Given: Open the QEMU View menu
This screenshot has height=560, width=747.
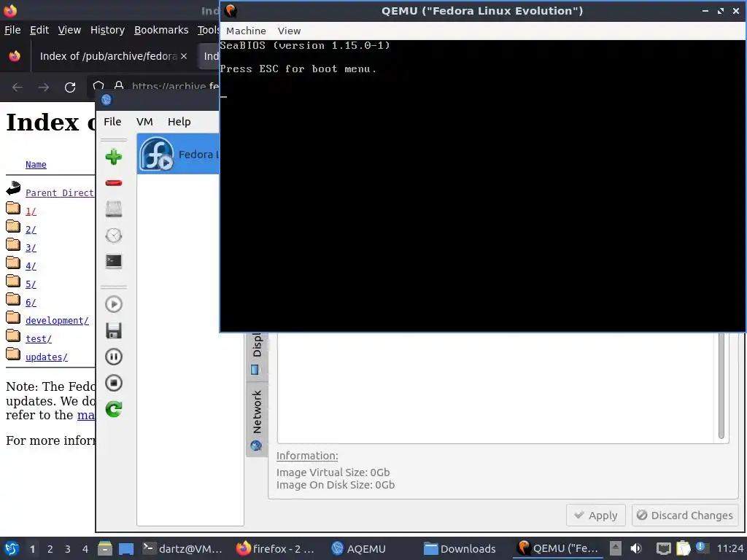Looking at the screenshot, I should (x=289, y=31).
